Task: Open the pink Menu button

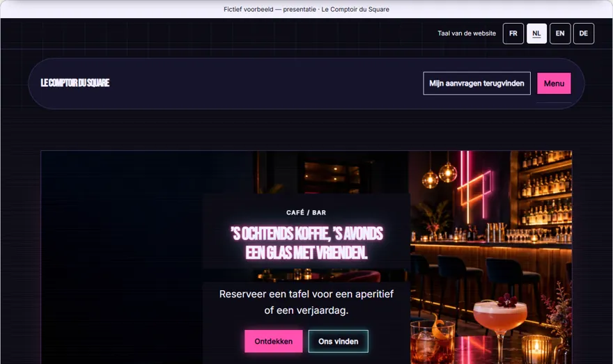Action: coord(554,84)
